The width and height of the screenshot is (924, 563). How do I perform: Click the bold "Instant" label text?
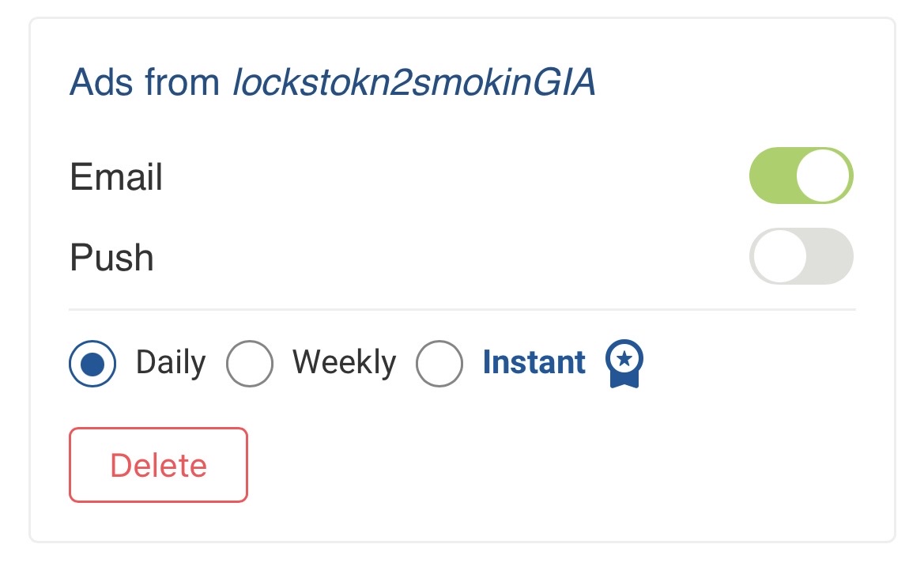(x=534, y=363)
